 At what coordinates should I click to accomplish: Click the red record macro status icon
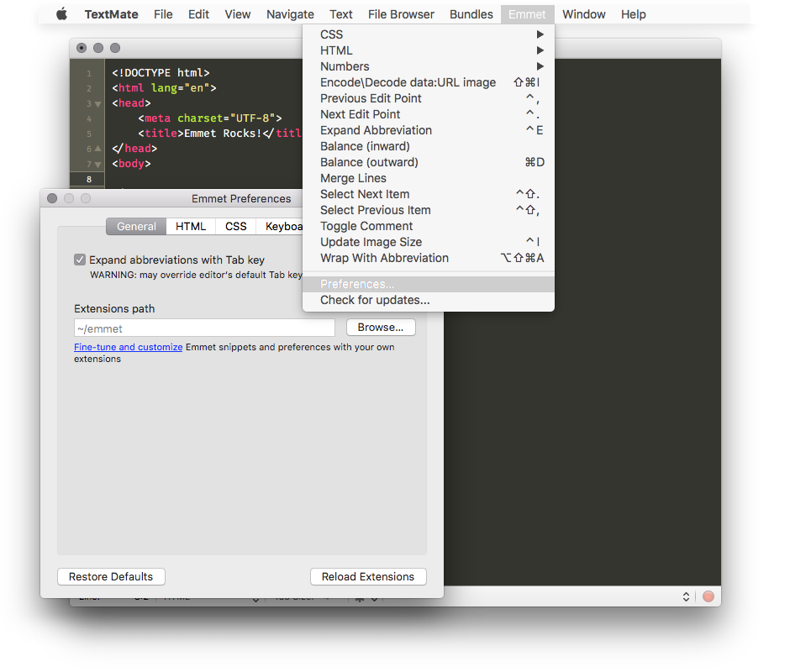pyautogui.click(x=708, y=596)
